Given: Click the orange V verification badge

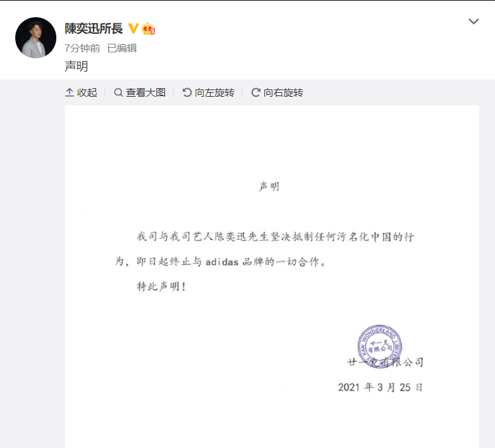Looking at the screenshot, I should click(x=133, y=28).
